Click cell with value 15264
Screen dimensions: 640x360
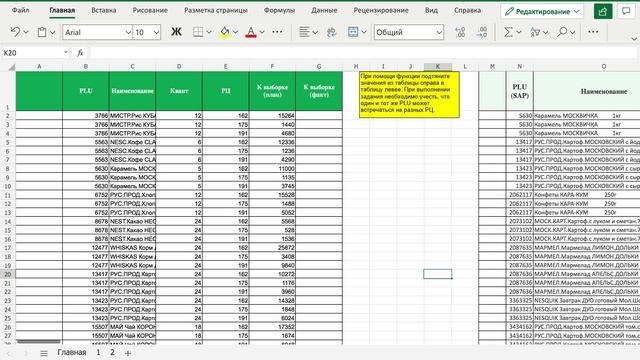[x=272, y=116]
